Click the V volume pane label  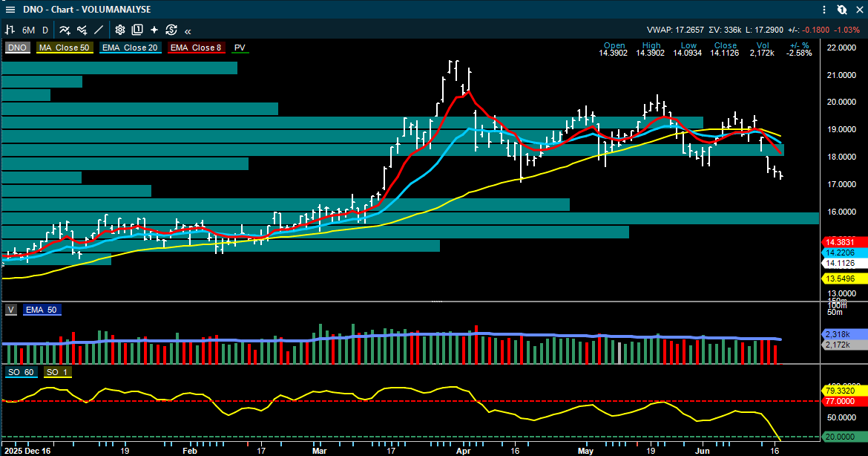coord(11,310)
